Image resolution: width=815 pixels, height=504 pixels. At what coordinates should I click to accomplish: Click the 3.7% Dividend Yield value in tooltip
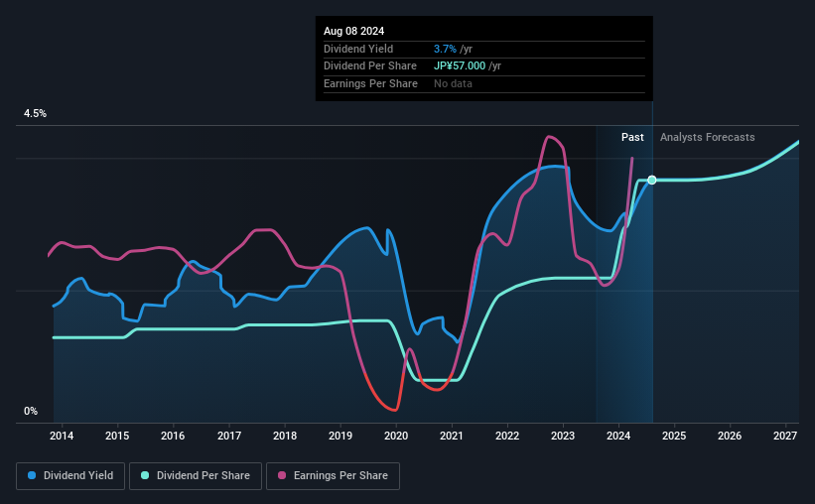coord(445,49)
